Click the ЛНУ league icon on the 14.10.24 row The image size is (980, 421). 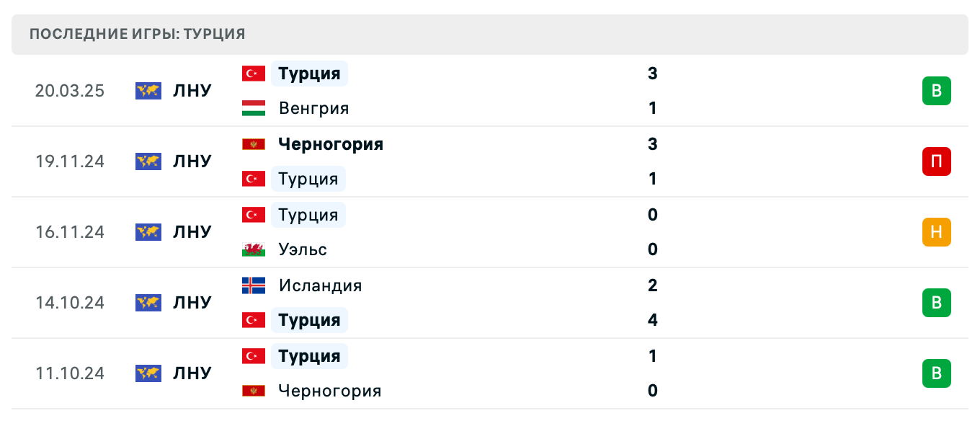click(x=148, y=303)
